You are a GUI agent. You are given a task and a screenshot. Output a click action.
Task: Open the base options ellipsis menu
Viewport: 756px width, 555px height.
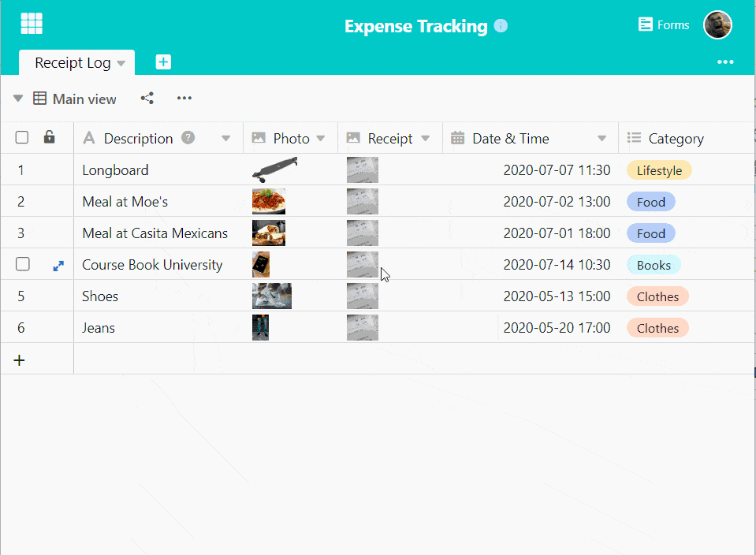pos(725,62)
